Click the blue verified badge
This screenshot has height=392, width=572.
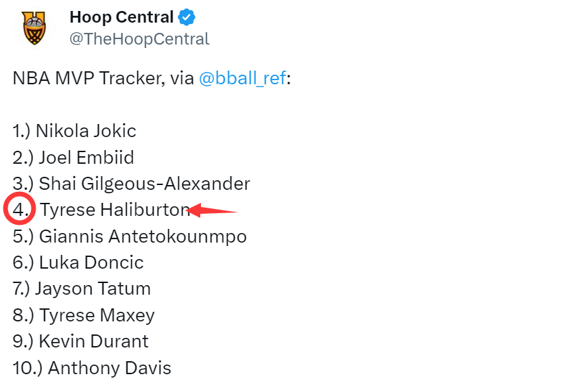click(187, 17)
